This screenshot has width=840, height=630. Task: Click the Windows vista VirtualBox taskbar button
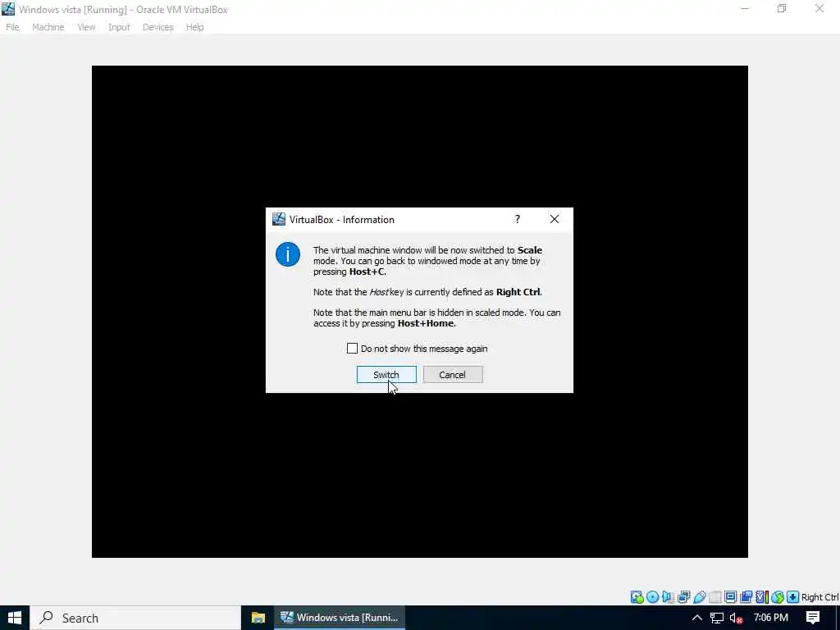pos(340,618)
